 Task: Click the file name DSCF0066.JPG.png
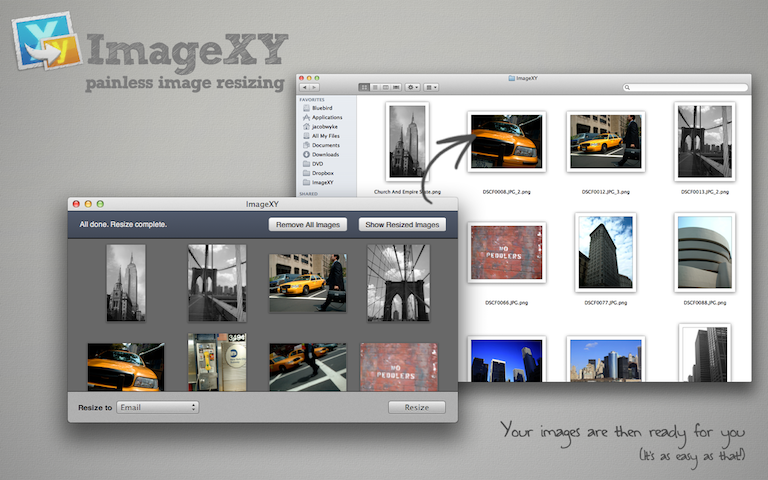(506, 303)
